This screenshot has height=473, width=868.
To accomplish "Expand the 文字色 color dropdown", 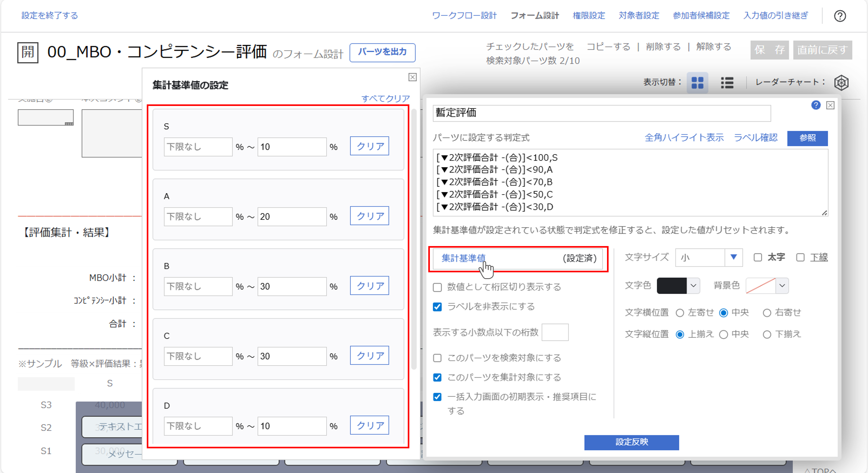I will pyautogui.click(x=693, y=286).
